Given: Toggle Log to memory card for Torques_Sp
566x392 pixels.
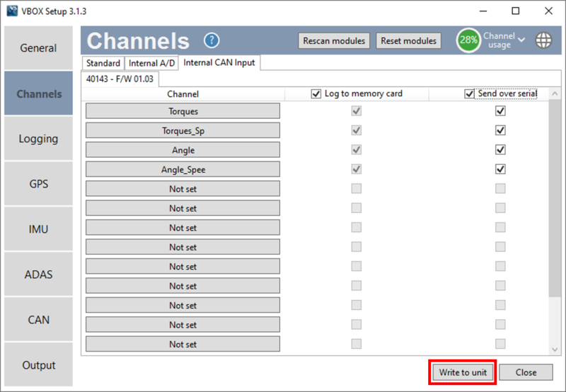Looking at the screenshot, I should tap(357, 130).
